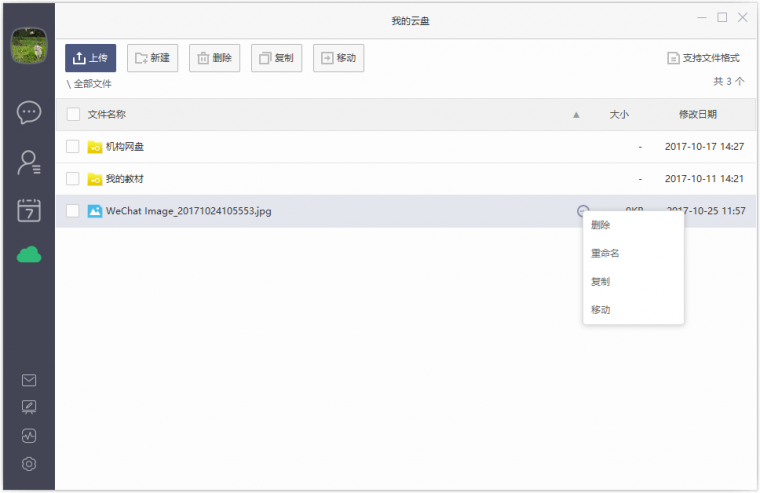
Task: Open the activity monitor waveform icon
Action: tap(29, 436)
